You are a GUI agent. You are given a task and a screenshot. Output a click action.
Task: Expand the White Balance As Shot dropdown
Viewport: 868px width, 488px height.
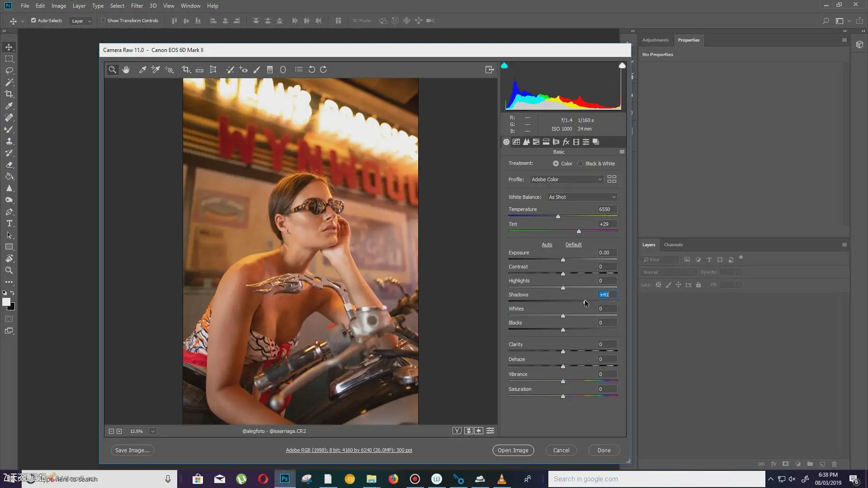pos(582,197)
